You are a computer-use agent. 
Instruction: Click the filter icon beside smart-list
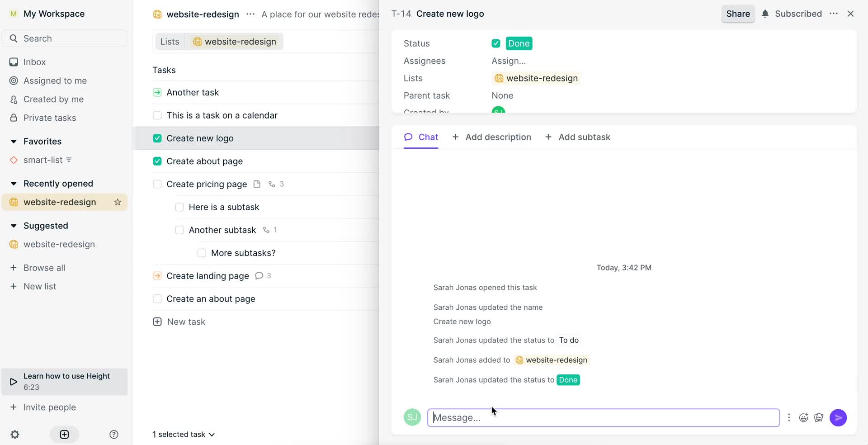tap(69, 160)
